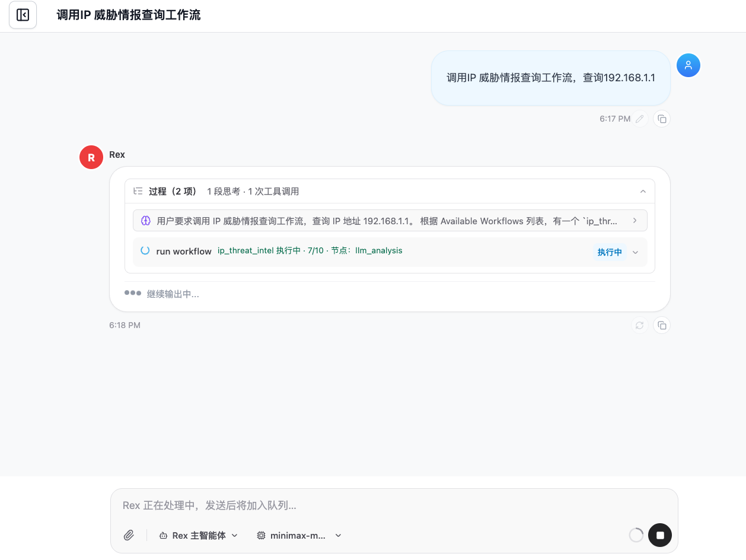The height and width of the screenshot is (560, 746).
Task: Click the user message bubble text
Action: click(551, 78)
